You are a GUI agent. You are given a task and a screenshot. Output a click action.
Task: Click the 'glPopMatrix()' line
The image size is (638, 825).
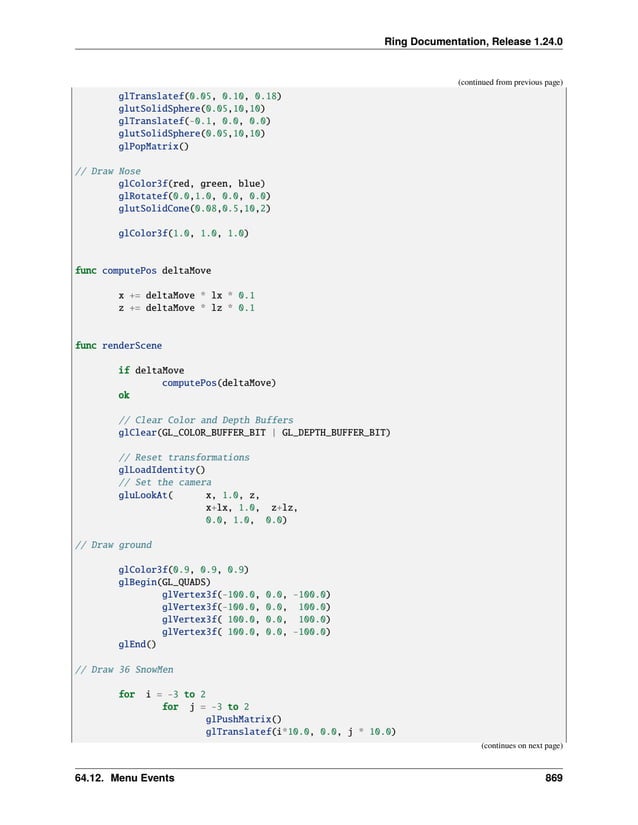pyautogui.click(x=154, y=146)
